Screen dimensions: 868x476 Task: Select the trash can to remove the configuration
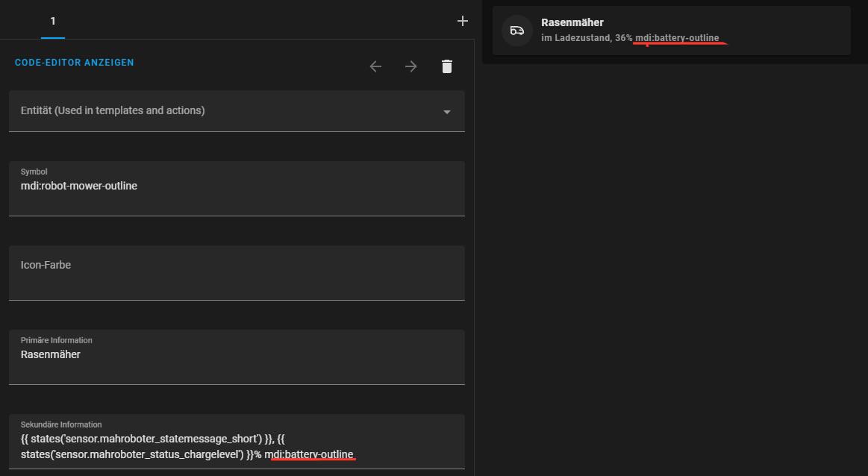click(446, 66)
